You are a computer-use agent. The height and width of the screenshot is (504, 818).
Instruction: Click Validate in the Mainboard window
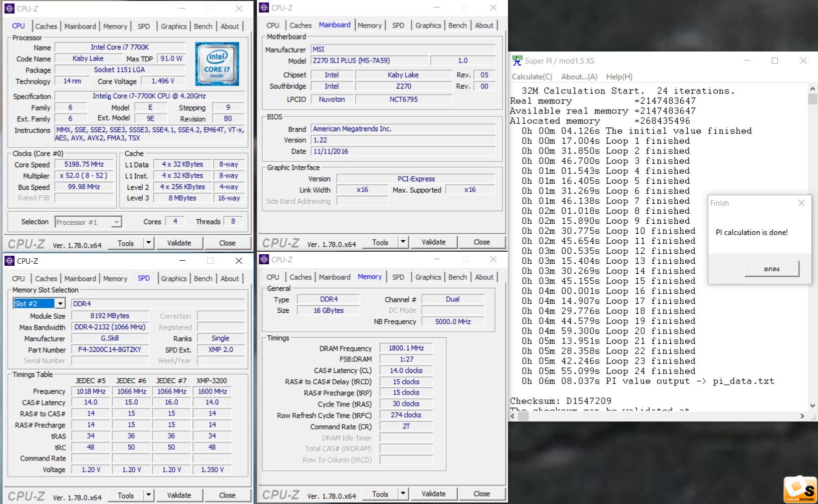click(433, 242)
